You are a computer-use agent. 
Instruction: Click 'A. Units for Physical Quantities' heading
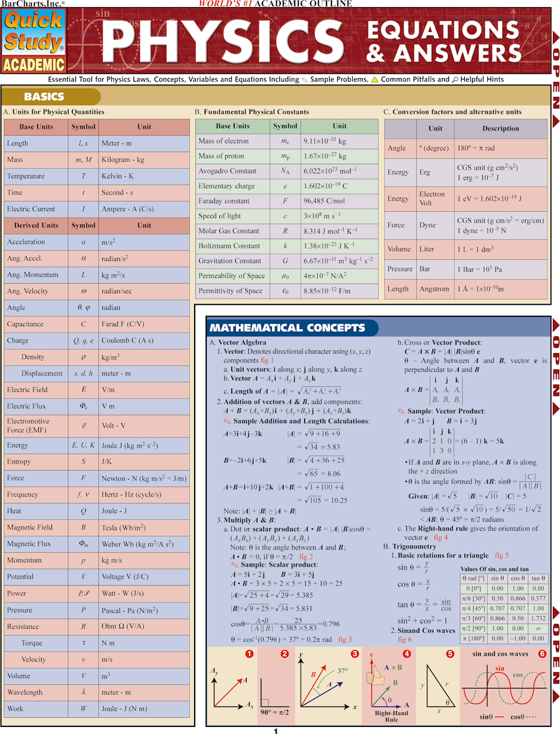[x=54, y=112]
